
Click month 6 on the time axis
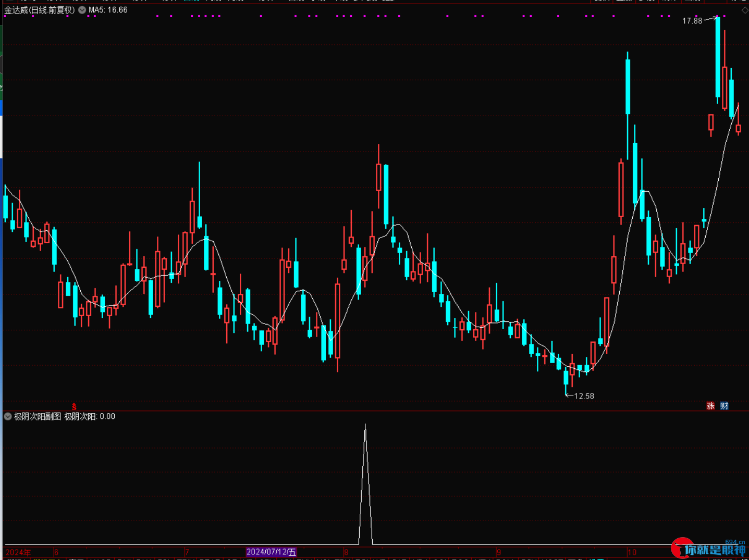(x=56, y=552)
